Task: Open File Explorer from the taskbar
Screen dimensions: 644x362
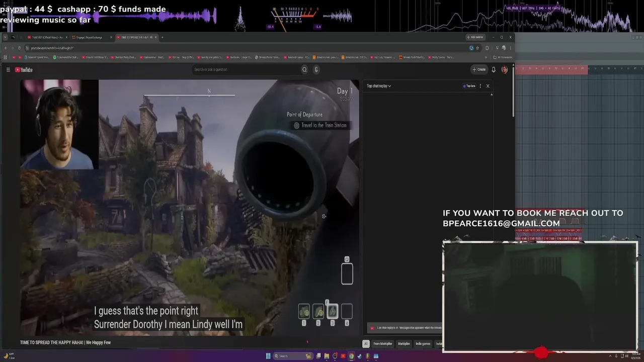Action: (327, 356)
